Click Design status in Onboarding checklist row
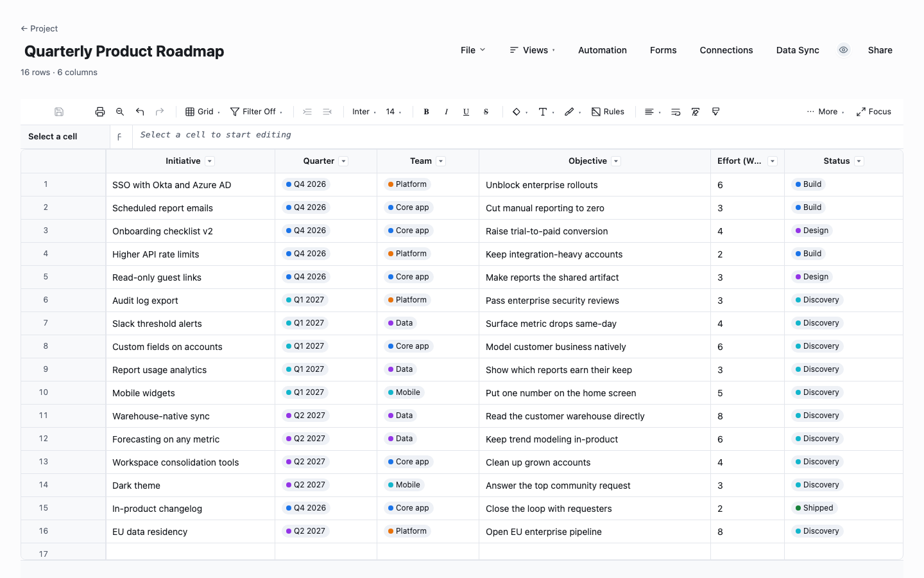This screenshot has width=924, height=578. [812, 231]
